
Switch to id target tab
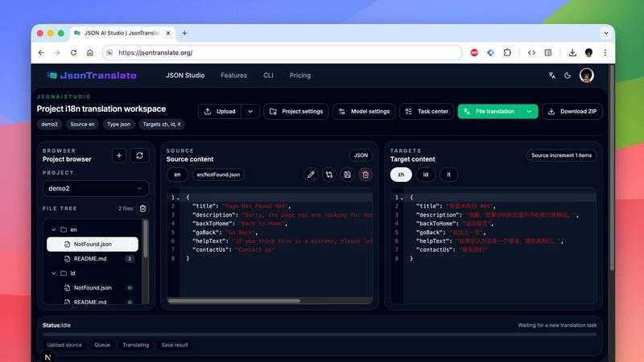point(426,175)
